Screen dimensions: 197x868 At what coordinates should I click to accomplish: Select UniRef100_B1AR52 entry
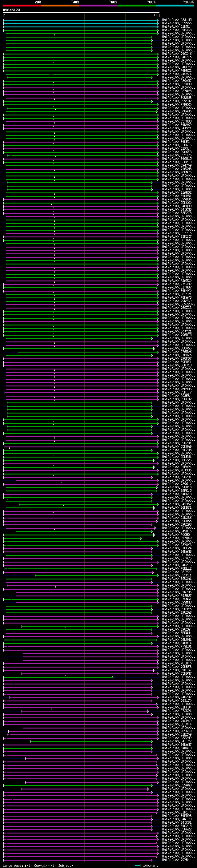click(177, 193)
